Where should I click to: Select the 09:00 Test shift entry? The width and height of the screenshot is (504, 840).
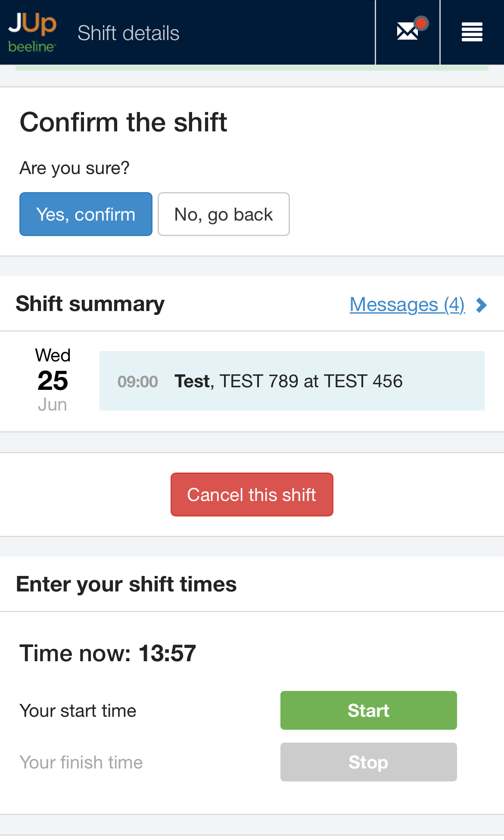point(292,381)
